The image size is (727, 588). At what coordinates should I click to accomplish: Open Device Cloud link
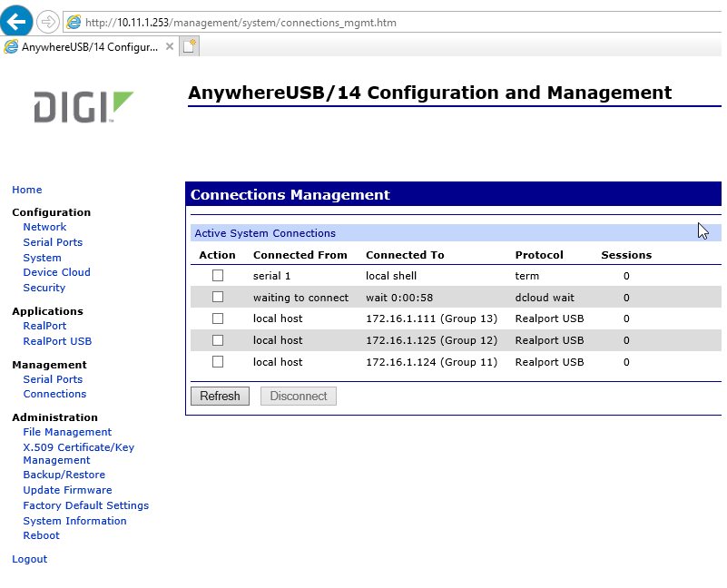tap(56, 272)
